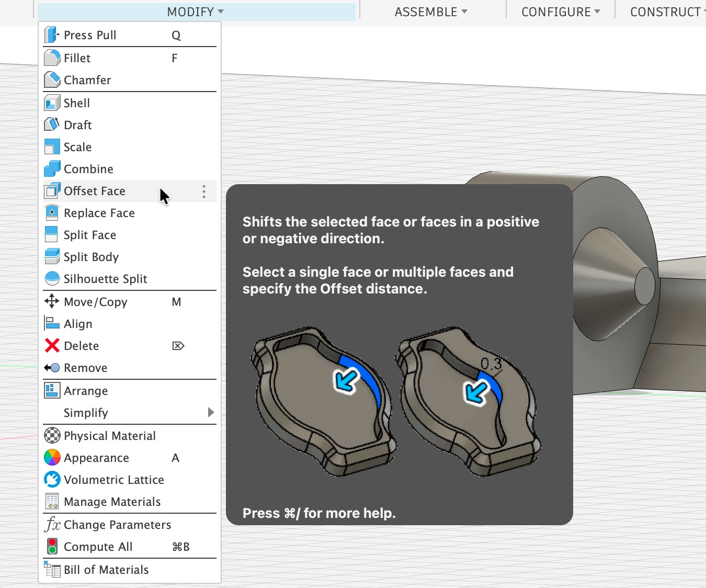This screenshot has height=588, width=706.
Task: Select the Align tool icon
Action: [x=52, y=324]
